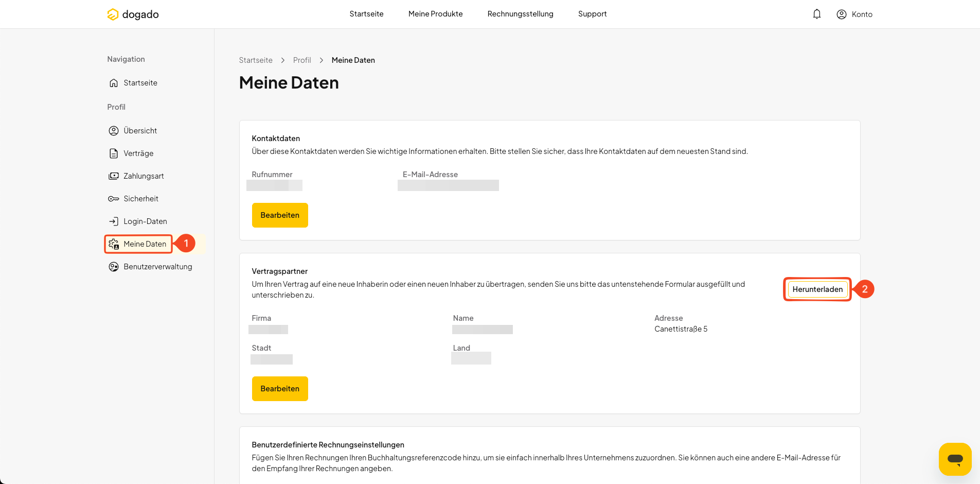The width and height of the screenshot is (980, 484).
Task: Click the Übersicht profile icon
Action: [114, 131]
